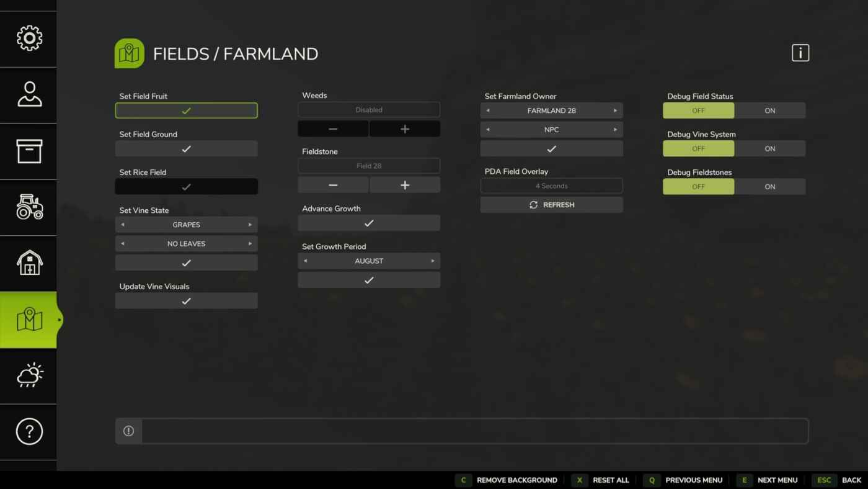Open the general settings gear tab
Screen dimensions: 868x489
tap(29, 38)
